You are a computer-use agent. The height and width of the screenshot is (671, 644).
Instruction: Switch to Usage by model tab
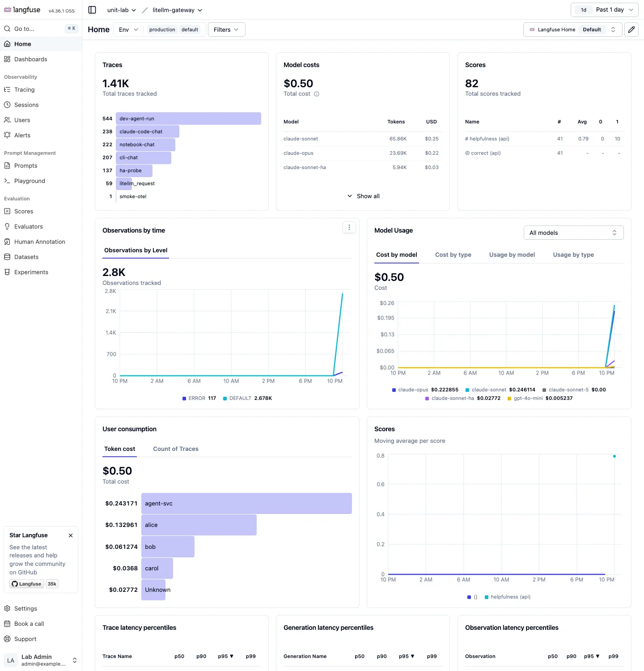click(512, 255)
